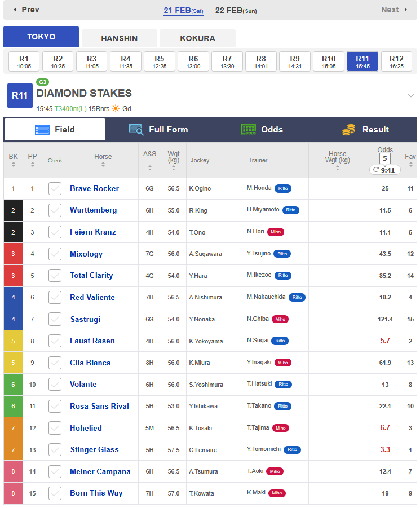
Task: Select the 21 FEB (Sat) date
Action: point(183,10)
